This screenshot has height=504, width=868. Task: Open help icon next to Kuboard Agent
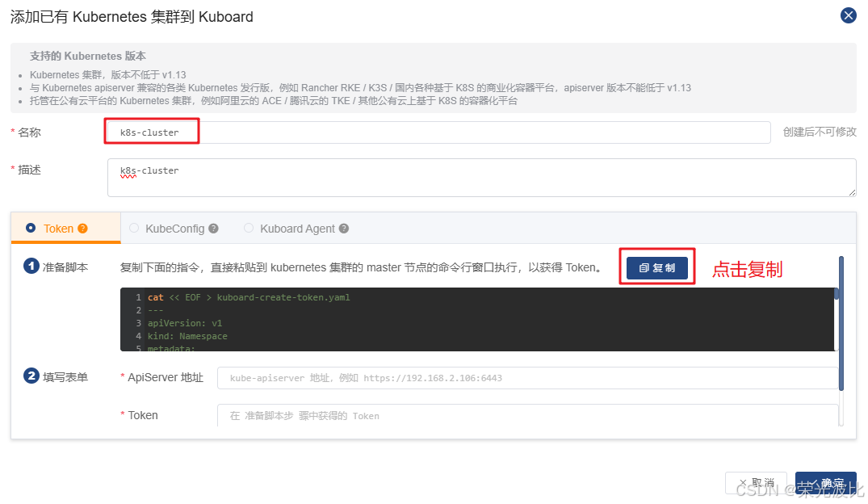[344, 229]
